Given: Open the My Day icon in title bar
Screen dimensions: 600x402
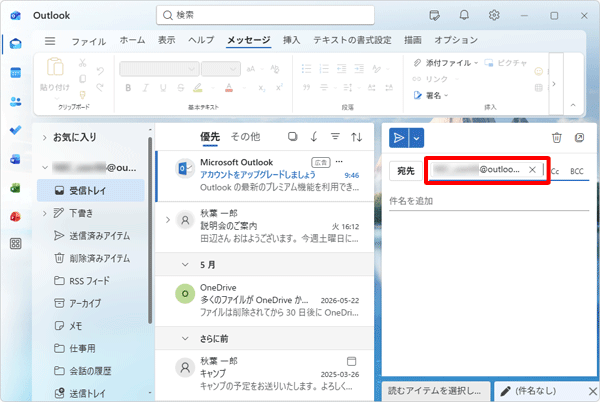Looking at the screenshot, I should coord(434,15).
